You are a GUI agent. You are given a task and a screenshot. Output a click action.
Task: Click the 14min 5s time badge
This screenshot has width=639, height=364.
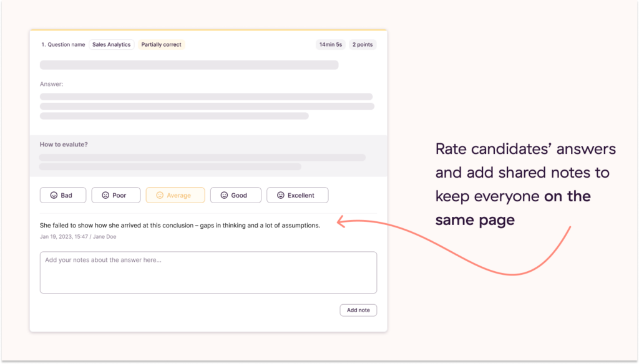pyautogui.click(x=331, y=45)
